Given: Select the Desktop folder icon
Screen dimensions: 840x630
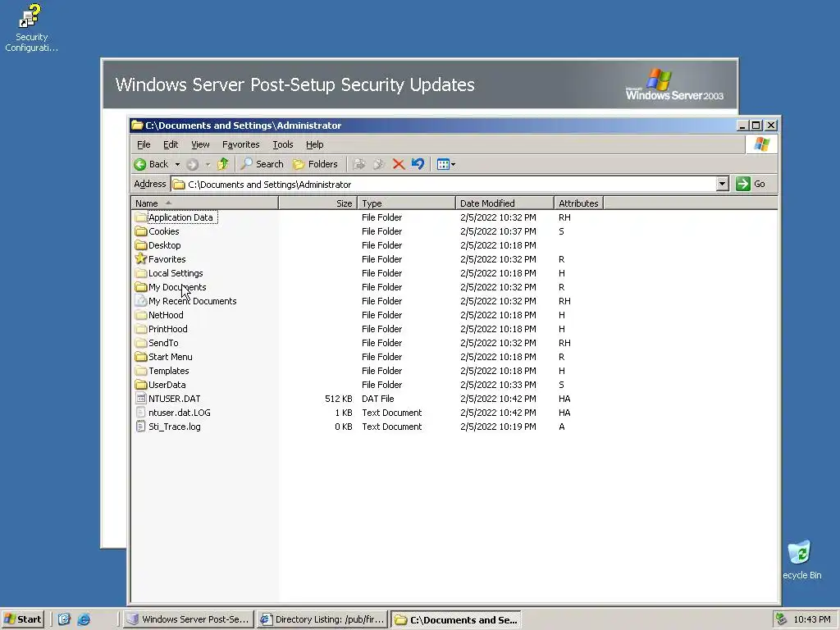Looking at the screenshot, I should pos(141,245).
